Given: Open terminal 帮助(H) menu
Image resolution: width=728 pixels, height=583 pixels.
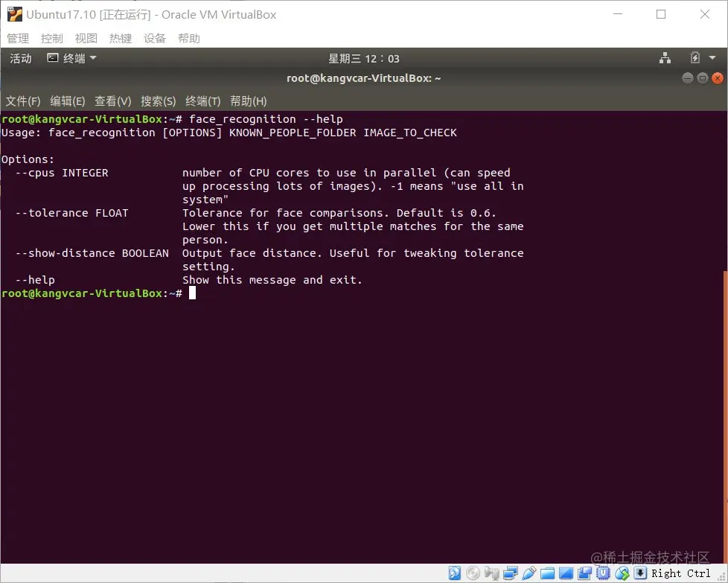Looking at the screenshot, I should (x=249, y=101).
